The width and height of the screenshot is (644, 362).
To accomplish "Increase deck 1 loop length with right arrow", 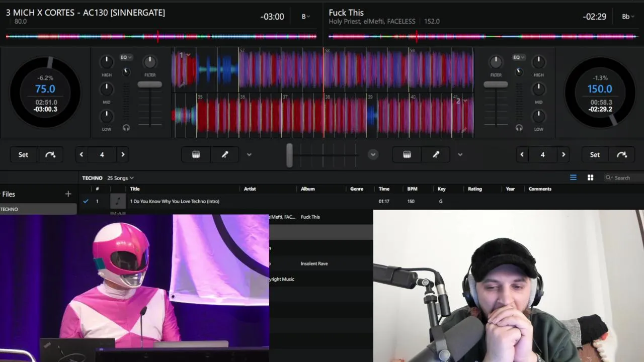I will (122, 154).
